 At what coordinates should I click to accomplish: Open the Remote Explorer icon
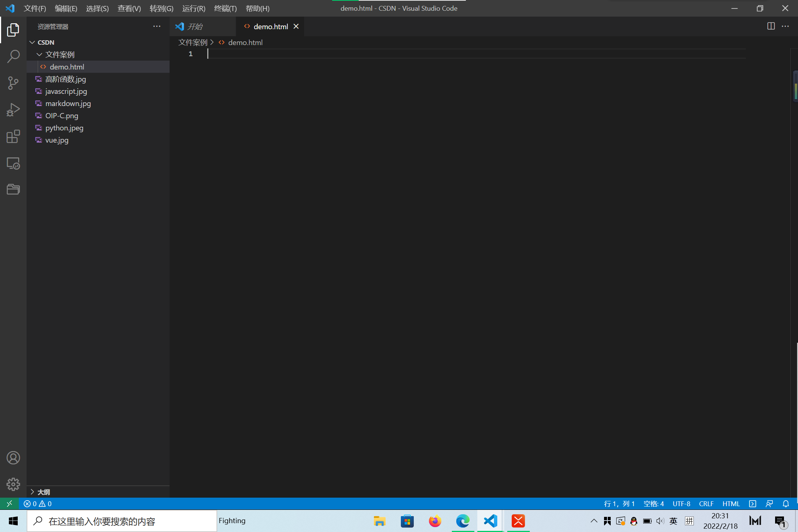(x=13, y=163)
